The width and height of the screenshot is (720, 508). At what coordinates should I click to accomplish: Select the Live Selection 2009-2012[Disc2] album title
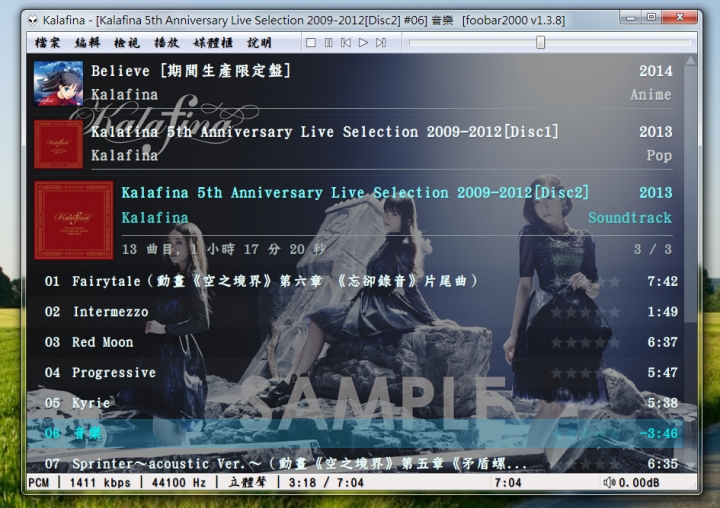point(355,193)
